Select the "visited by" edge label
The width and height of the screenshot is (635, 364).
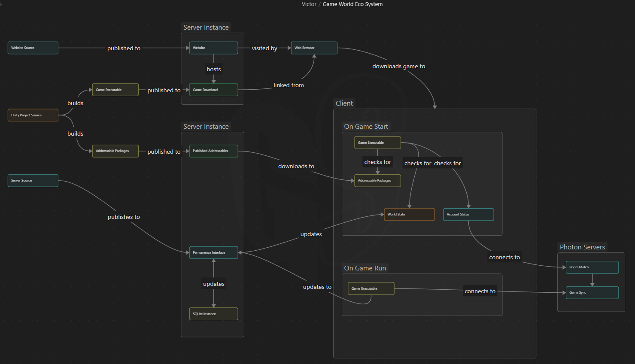pyautogui.click(x=264, y=49)
